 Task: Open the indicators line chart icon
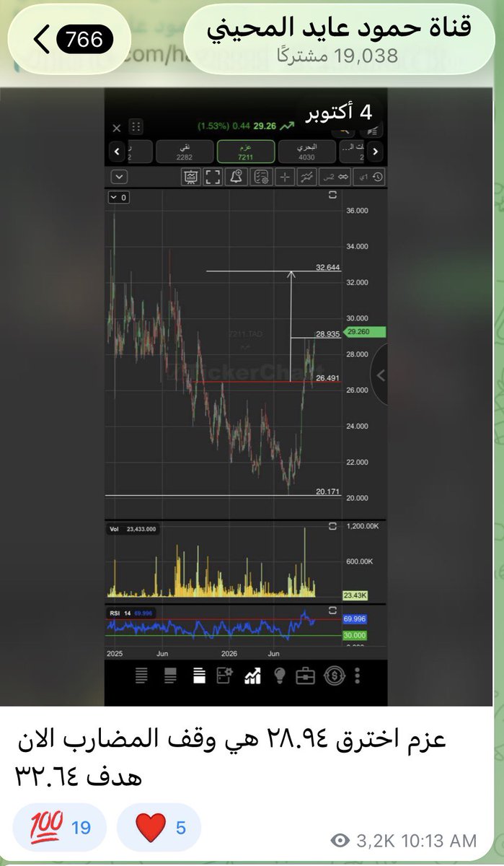(308, 177)
